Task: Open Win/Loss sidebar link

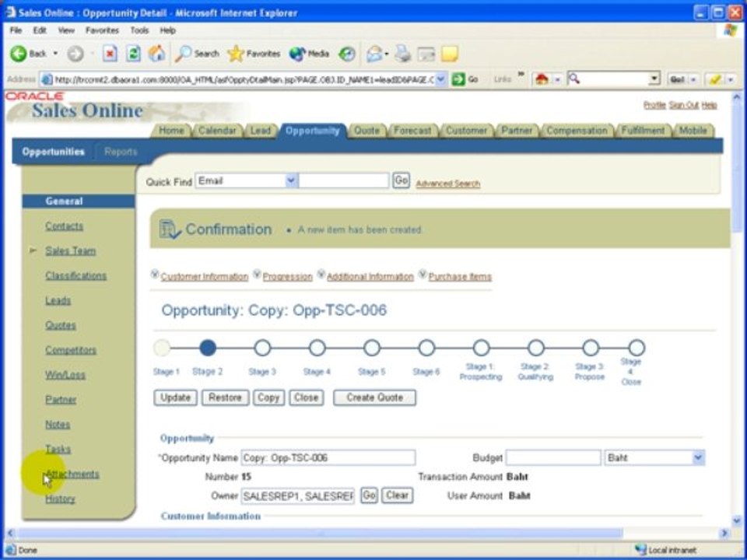Action: tap(65, 375)
